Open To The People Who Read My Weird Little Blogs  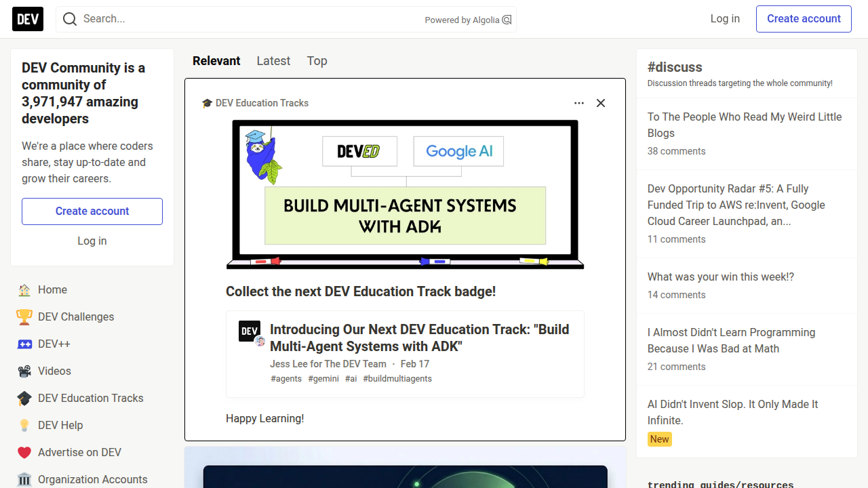pyautogui.click(x=745, y=125)
